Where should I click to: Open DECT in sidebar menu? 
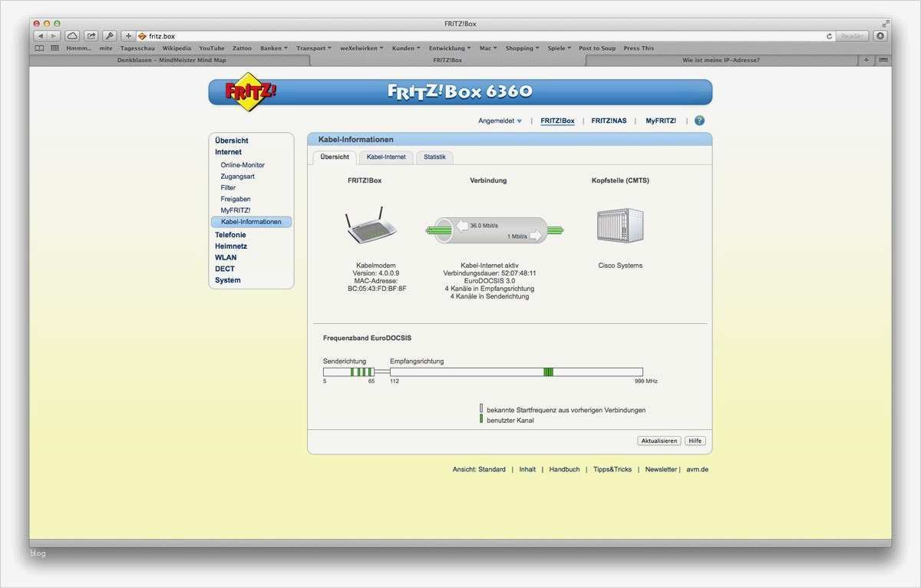coord(225,269)
